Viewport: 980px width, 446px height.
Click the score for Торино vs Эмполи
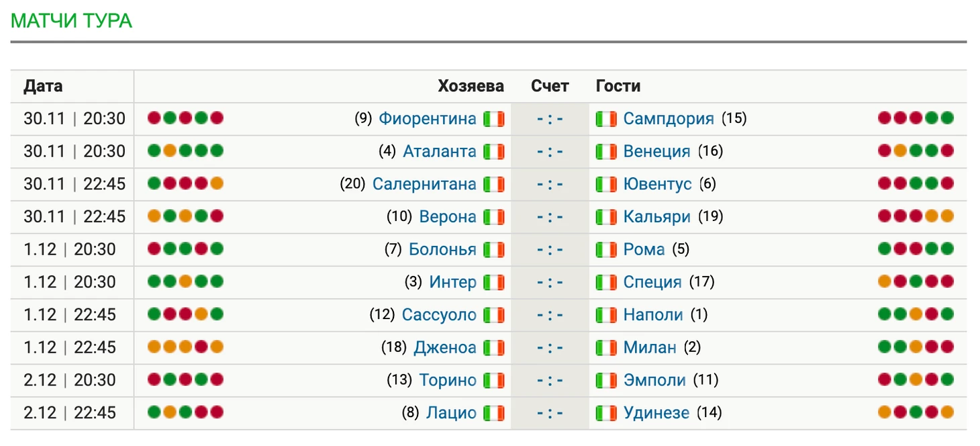[550, 381]
